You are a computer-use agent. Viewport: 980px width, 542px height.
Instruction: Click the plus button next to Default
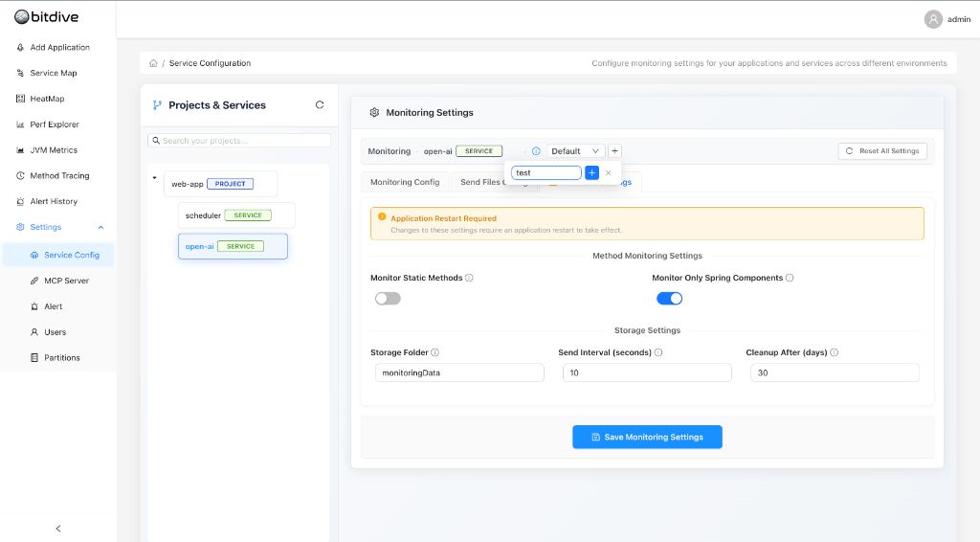click(x=614, y=150)
